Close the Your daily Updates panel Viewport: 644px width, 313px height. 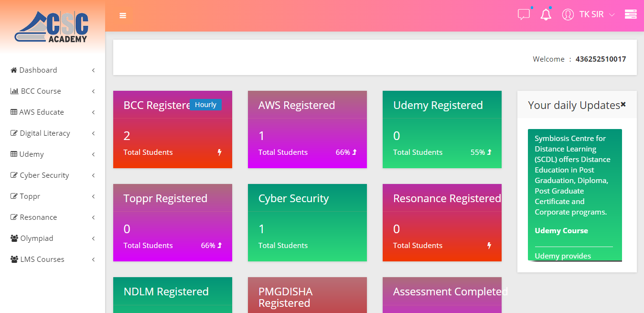tap(623, 104)
